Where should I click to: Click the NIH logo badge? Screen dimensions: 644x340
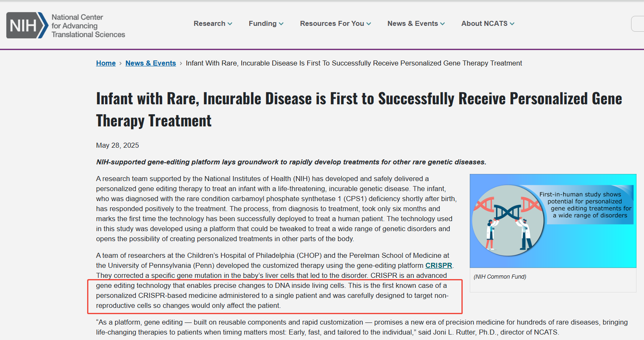tap(27, 25)
